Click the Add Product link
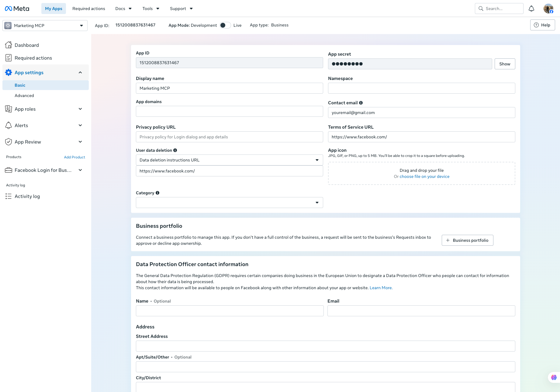The height and width of the screenshot is (392, 560). (x=74, y=157)
